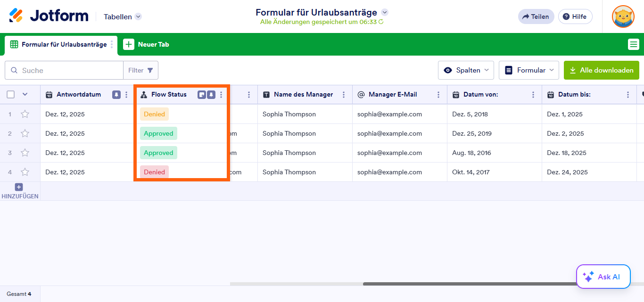Screen dimensions: 644x302
Task: Click the three-dot menu on Manager E-Mail column
Action: point(438,94)
